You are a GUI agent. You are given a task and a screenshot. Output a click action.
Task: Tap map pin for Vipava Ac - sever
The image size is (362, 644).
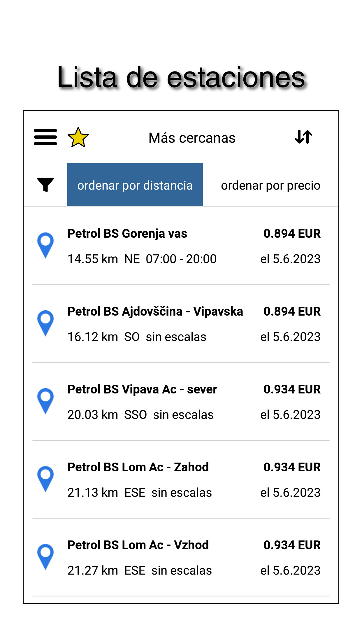(x=45, y=400)
